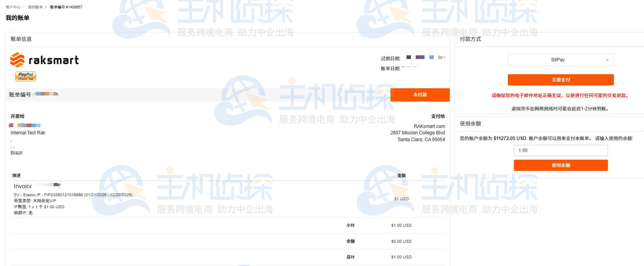
Task: Click the 开票给 invoiced-to heading
Action: click(x=17, y=116)
